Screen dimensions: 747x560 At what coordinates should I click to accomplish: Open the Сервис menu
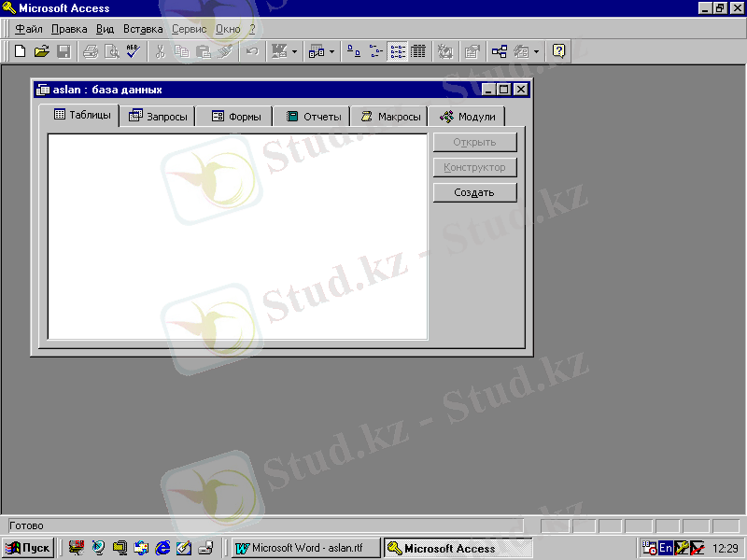[x=190, y=29]
